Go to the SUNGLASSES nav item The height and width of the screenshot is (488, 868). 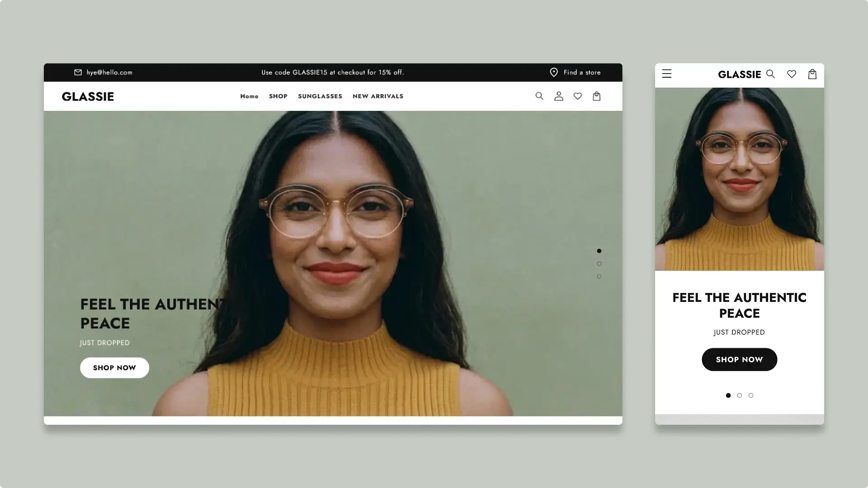(x=320, y=96)
